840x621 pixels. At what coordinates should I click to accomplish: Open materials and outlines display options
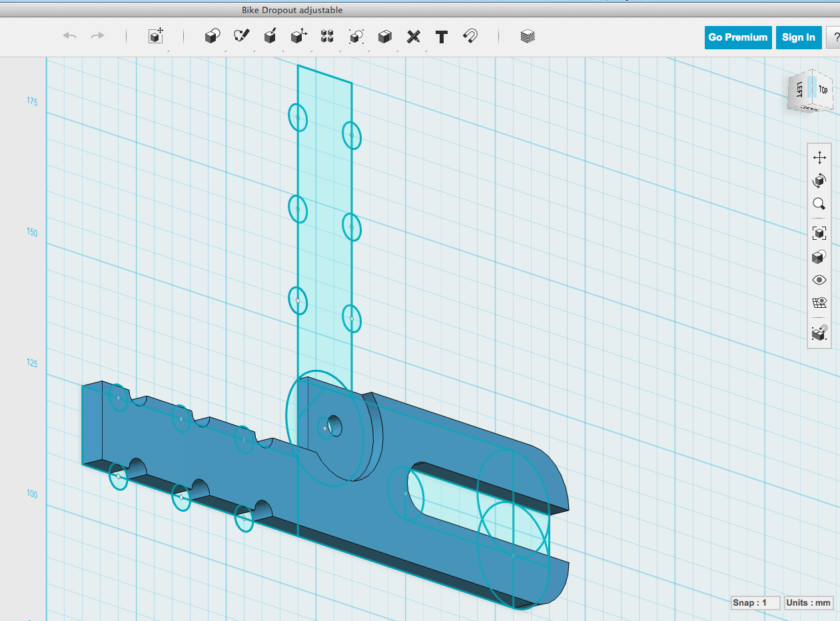coord(819,257)
